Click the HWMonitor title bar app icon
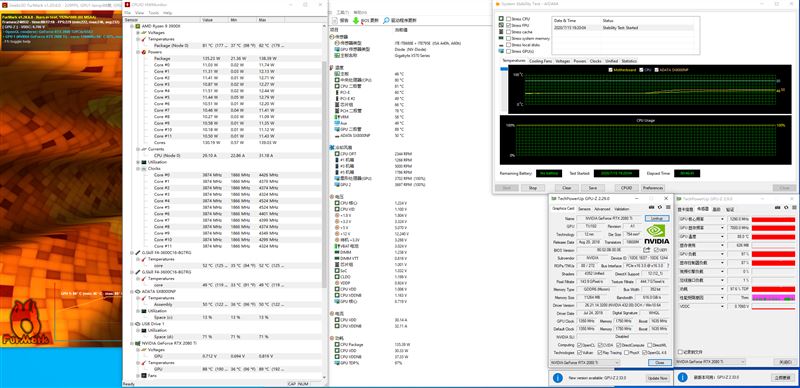Image resolution: width=800 pixels, height=388 pixels. tap(127, 5)
